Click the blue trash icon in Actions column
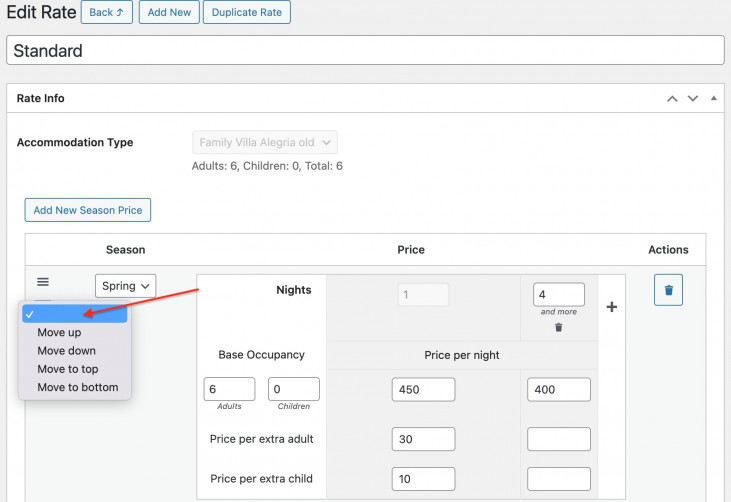Viewport: 731px width, 502px height. (x=668, y=291)
